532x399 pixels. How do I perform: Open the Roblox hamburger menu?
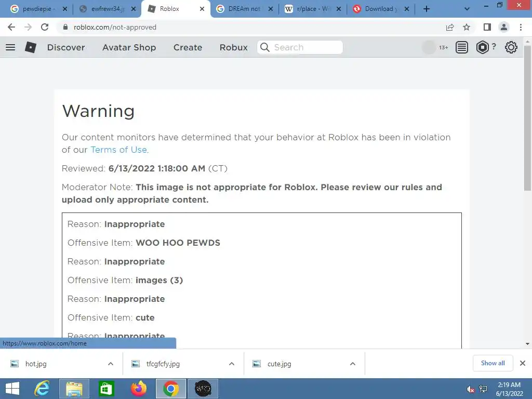[10, 47]
